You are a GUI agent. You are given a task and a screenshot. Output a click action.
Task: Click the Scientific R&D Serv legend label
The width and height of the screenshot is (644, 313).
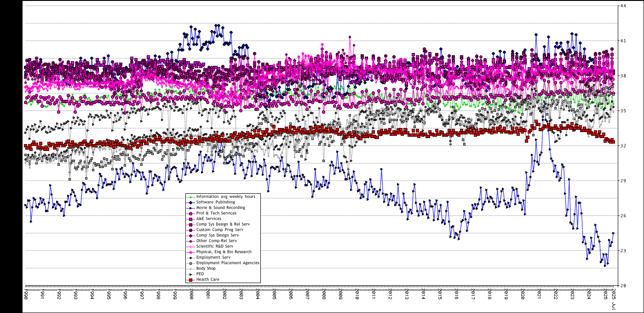(x=215, y=246)
